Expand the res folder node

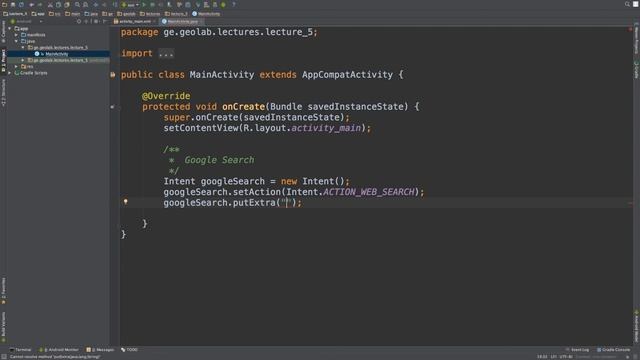click(x=16, y=67)
